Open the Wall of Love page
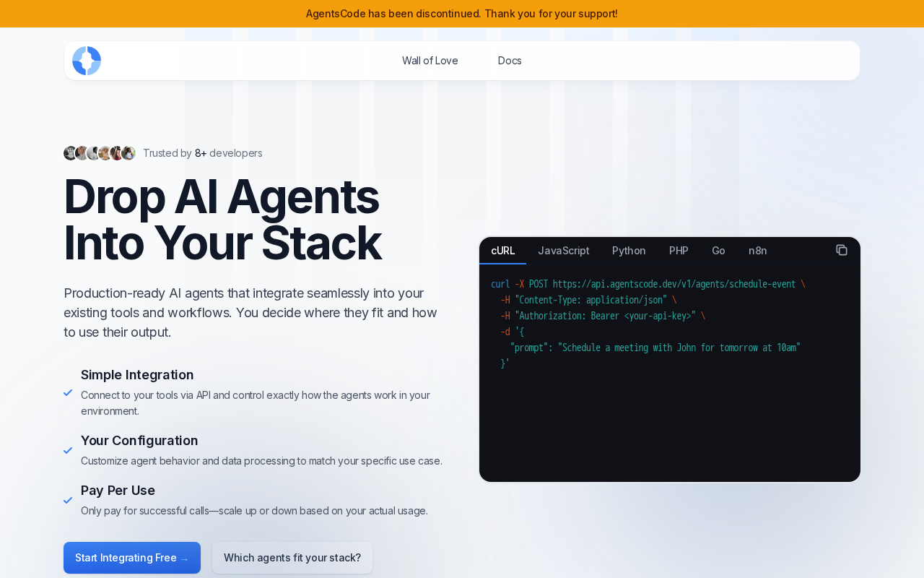 [x=430, y=61]
